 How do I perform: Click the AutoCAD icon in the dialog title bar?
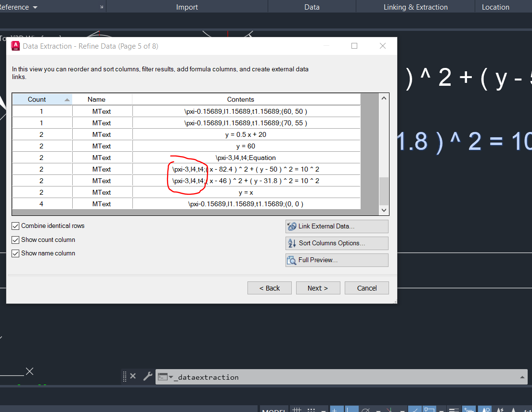pyautogui.click(x=15, y=46)
